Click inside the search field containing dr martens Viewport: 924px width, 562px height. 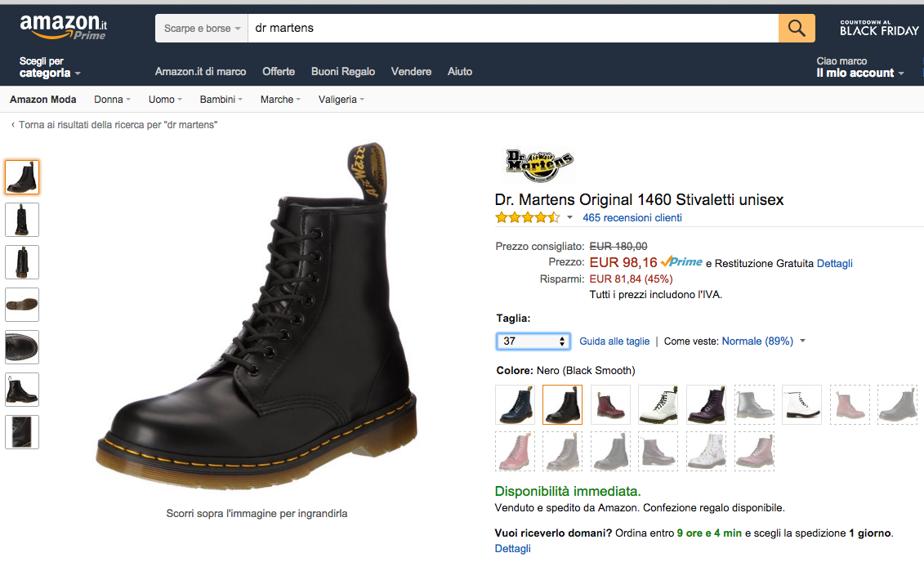tap(513, 29)
